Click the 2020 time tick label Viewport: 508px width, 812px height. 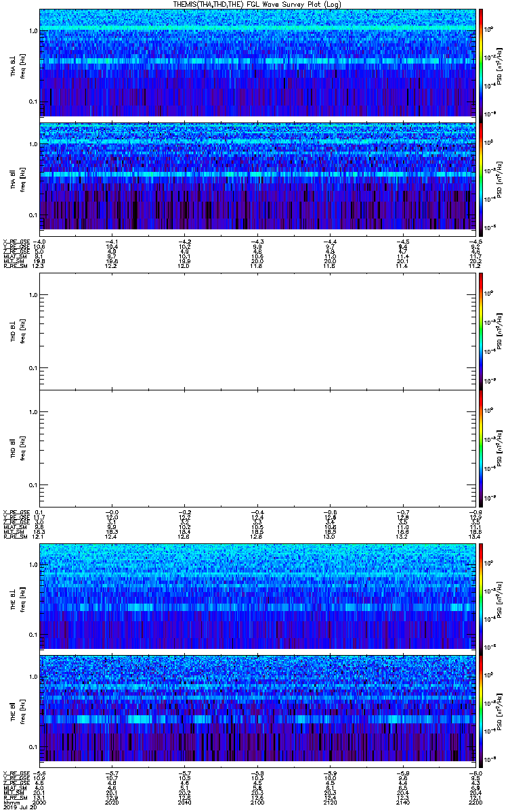112,803
